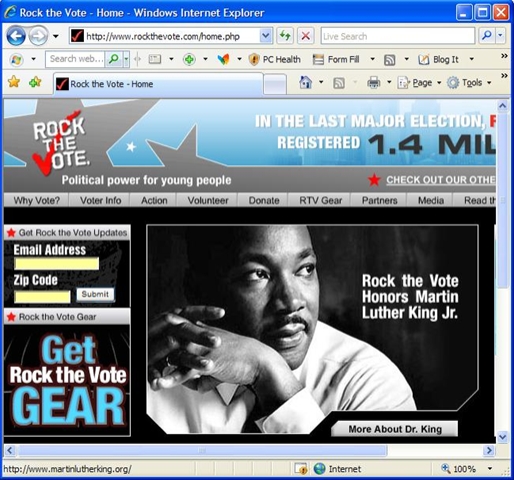Click the Favorites Center star icon
The image size is (514, 480).
pos(14,82)
